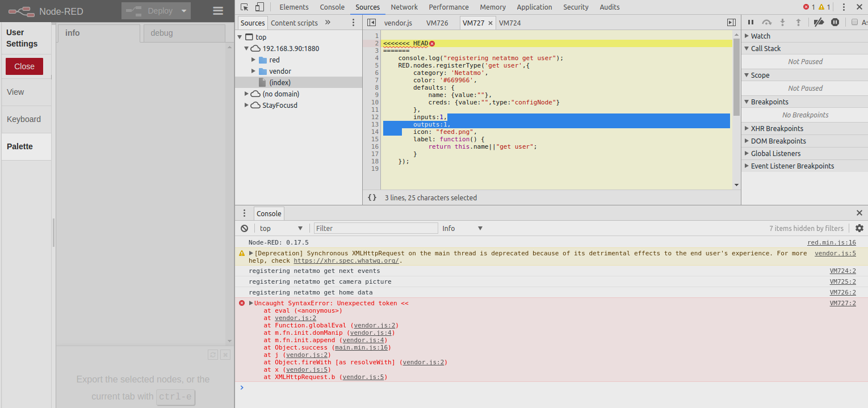This screenshot has width=868, height=408.
Task: Expand the vendor folder in Sources
Action: point(255,71)
